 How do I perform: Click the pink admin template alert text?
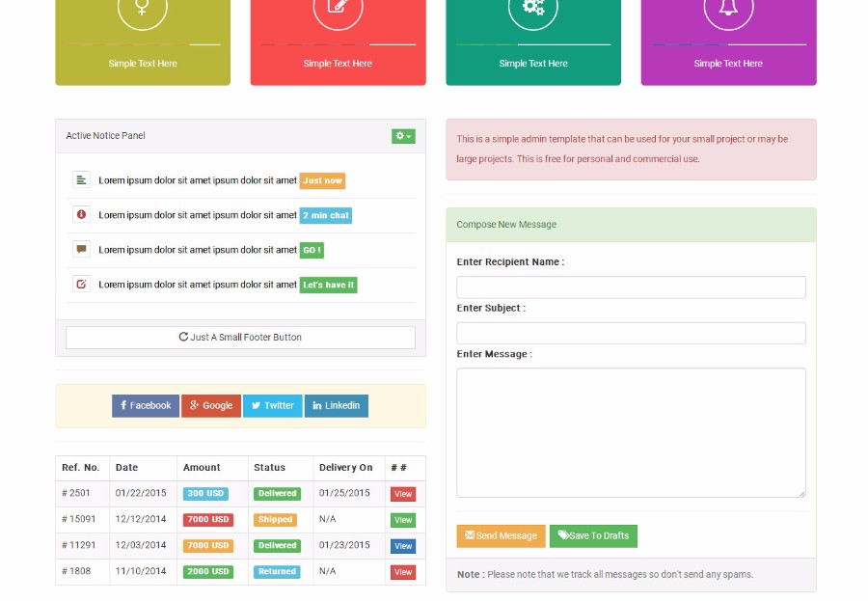pyautogui.click(x=622, y=149)
